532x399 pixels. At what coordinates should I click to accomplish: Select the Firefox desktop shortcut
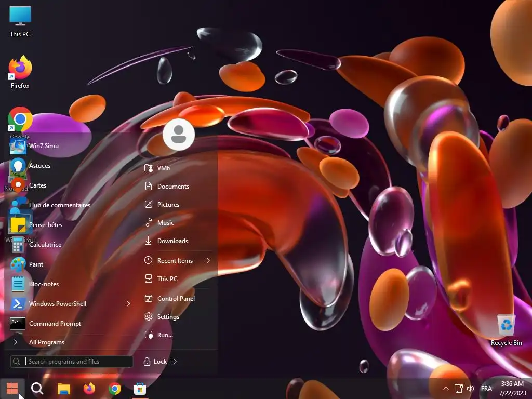pos(20,72)
